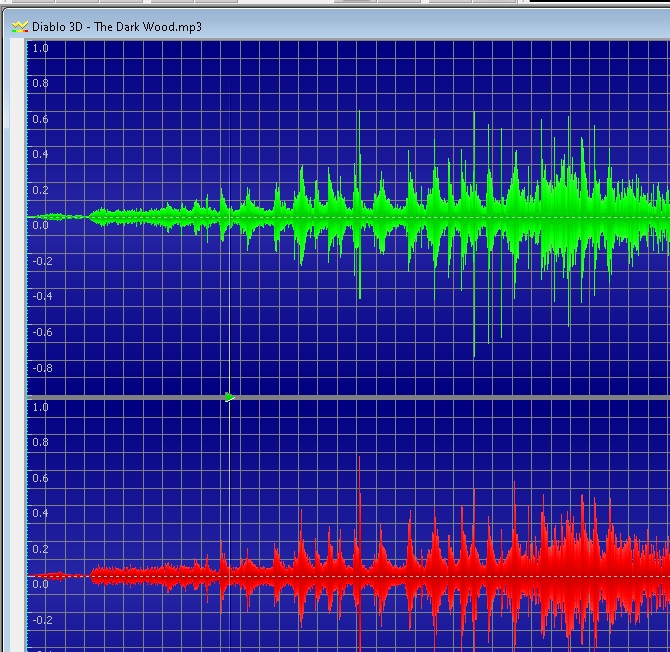Click the 0.6 label on the upper channel axis
The image size is (670, 652).
tap(40, 119)
